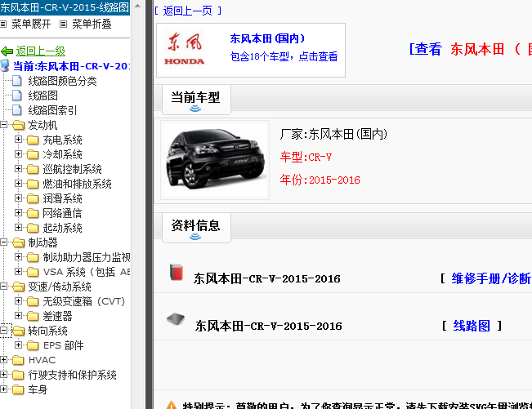
Task: Open the 东风本田 (国内) brand link
Action: 267,38
